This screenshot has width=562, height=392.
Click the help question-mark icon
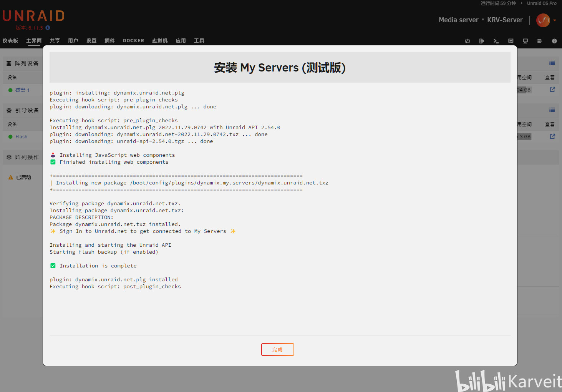click(554, 41)
